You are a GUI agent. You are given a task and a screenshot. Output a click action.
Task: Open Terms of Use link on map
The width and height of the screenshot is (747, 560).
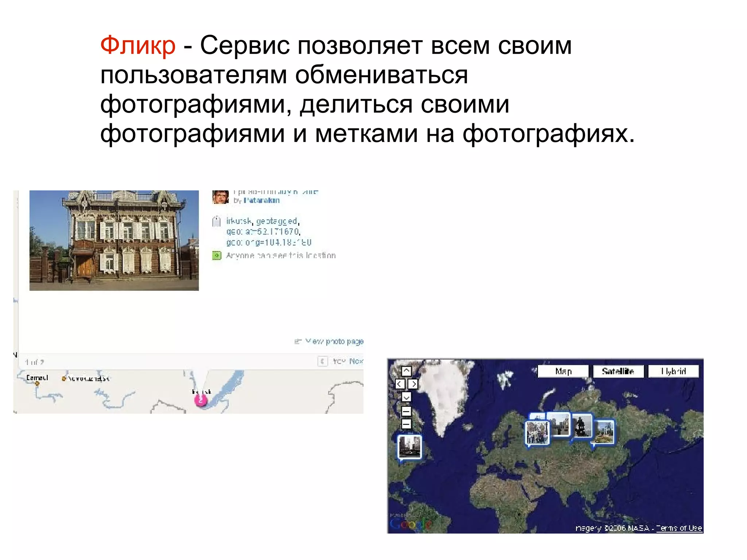tap(679, 528)
